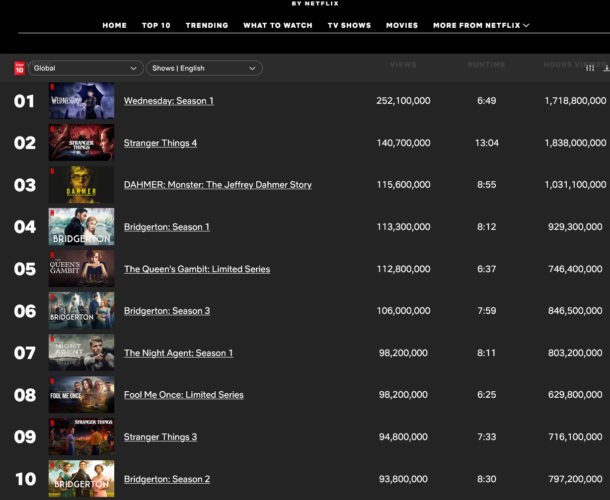Open the Top 10 nav item
Viewport: 610px width, 500px height.
pyautogui.click(x=156, y=25)
